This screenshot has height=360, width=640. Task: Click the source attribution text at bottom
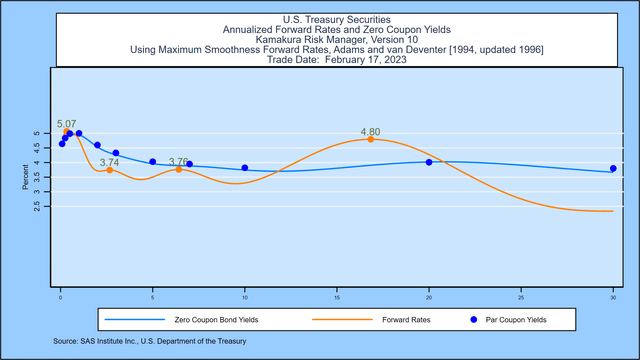coord(149,341)
